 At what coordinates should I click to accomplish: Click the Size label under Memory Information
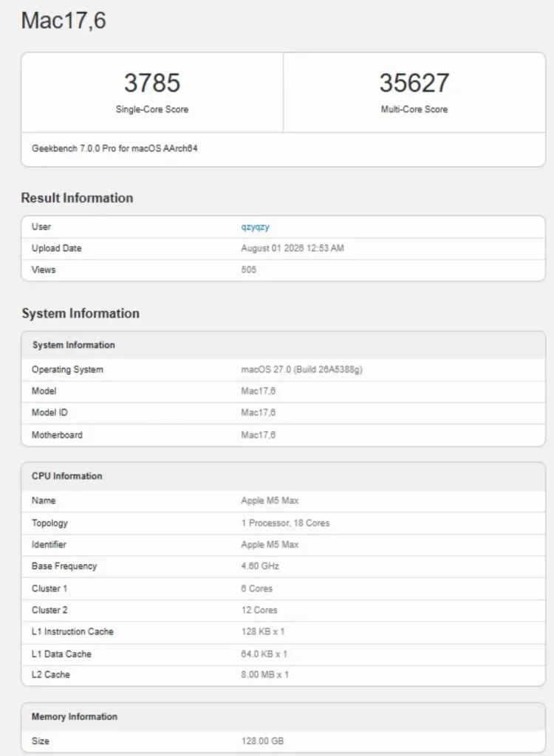[41, 741]
